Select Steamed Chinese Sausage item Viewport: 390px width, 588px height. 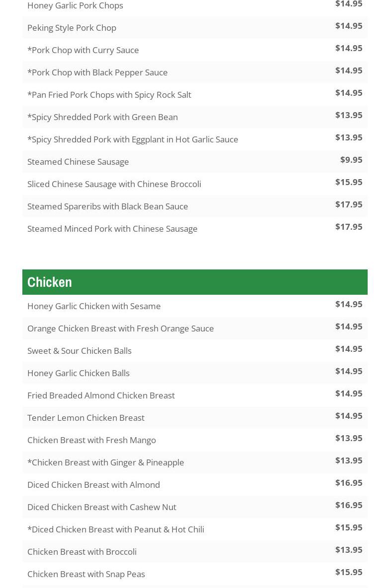pyautogui.click(x=78, y=162)
